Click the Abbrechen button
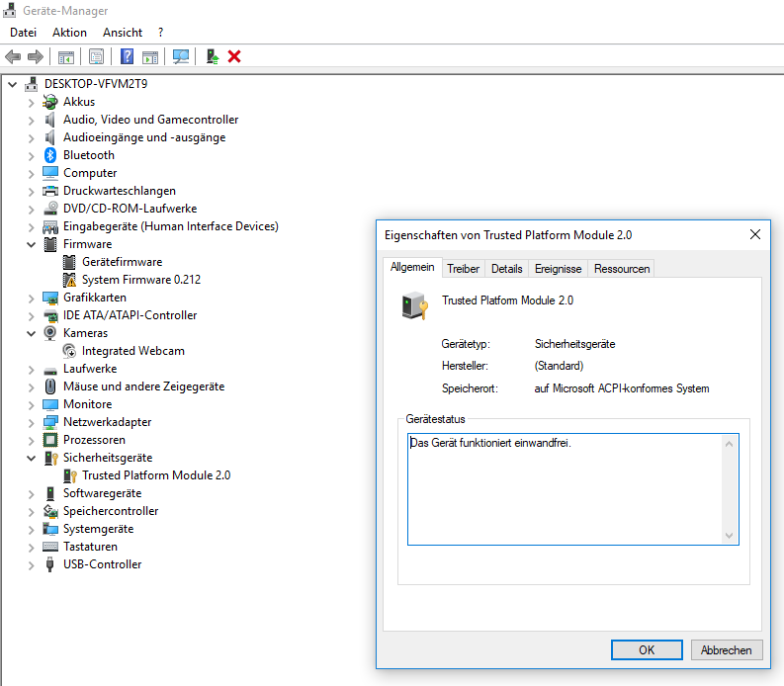 (x=727, y=650)
